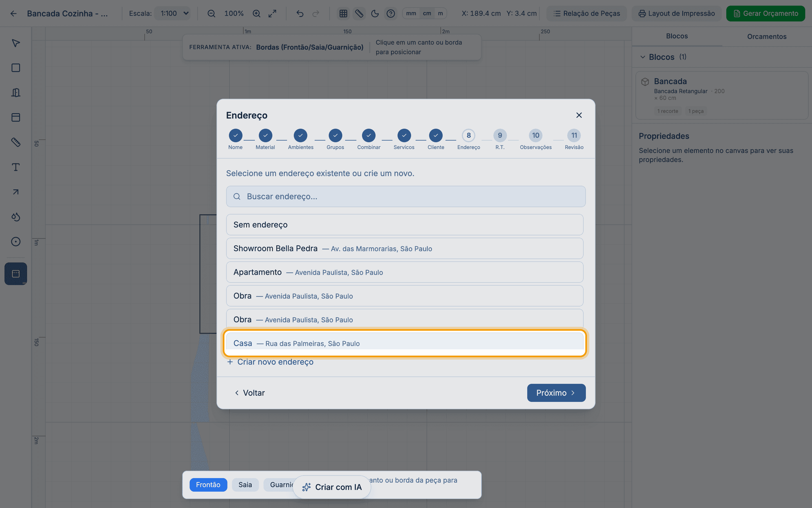
Task: Select the text tool
Action: [16, 167]
